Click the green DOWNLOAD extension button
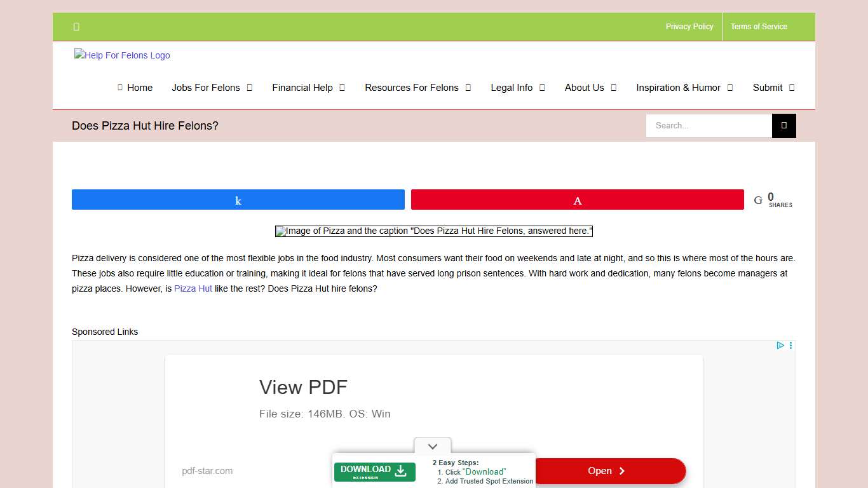The width and height of the screenshot is (868, 488). coord(374,471)
